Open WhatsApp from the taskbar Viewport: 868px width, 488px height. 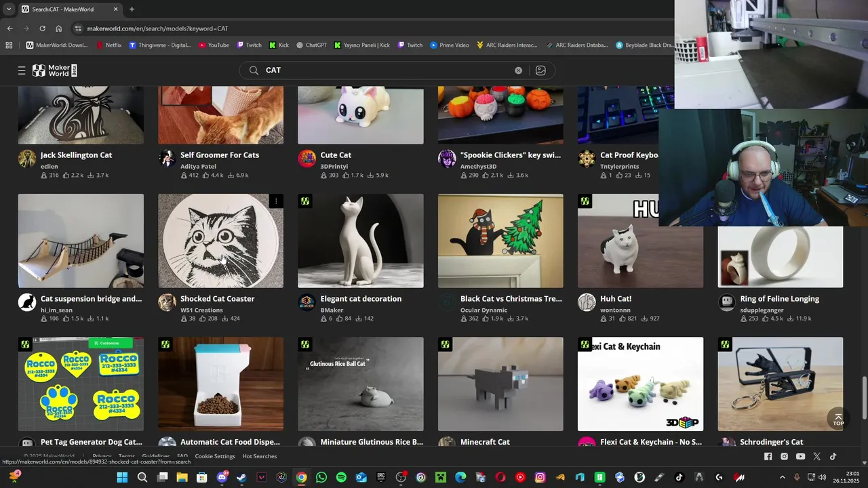pos(321,477)
